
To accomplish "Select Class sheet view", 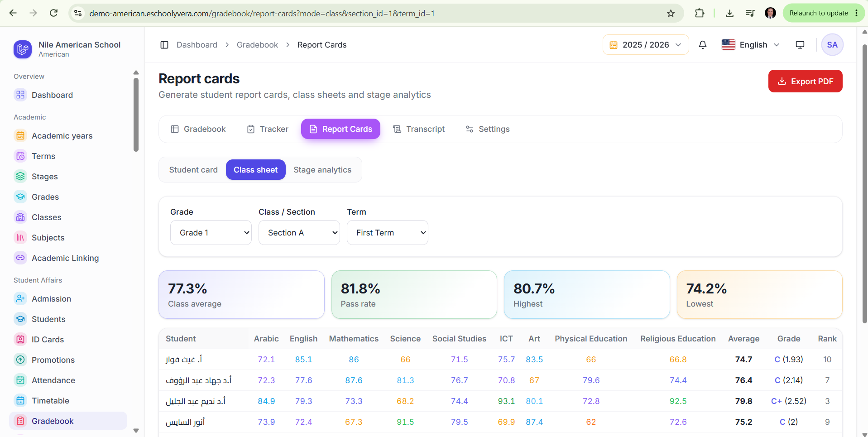I will click(256, 170).
